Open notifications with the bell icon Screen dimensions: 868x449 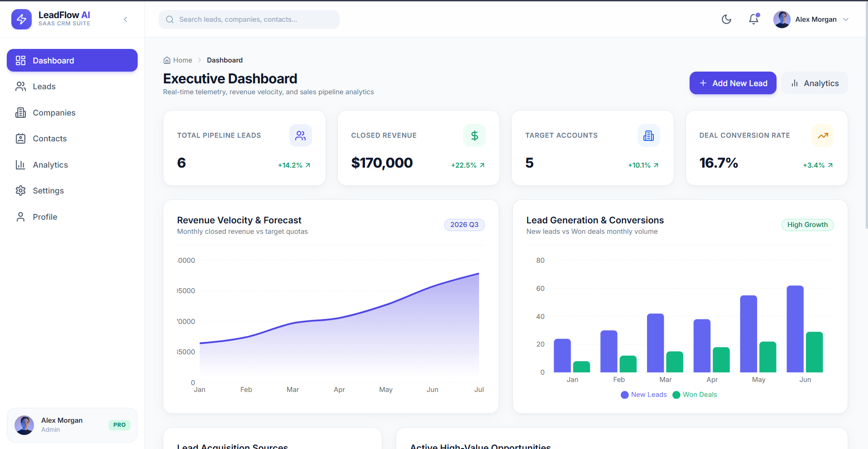pyautogui.click(x=753, y=19)
